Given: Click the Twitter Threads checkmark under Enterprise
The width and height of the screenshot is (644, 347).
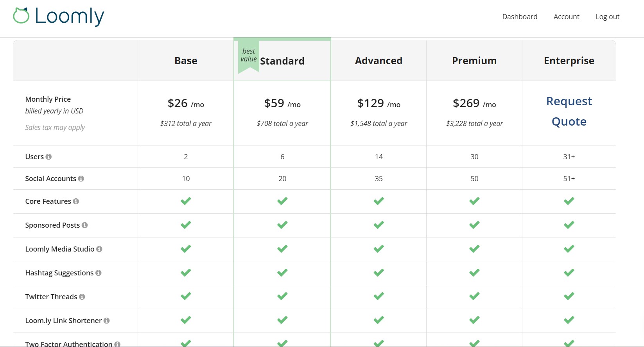Looking at the screenshot, I should click(x=569, y=297).
